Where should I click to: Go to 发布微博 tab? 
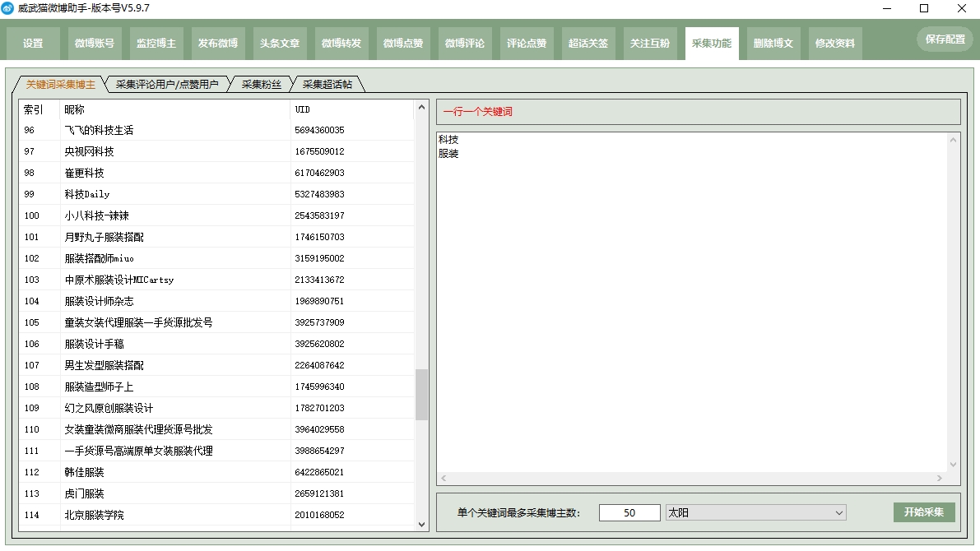(x=218, y=44)
